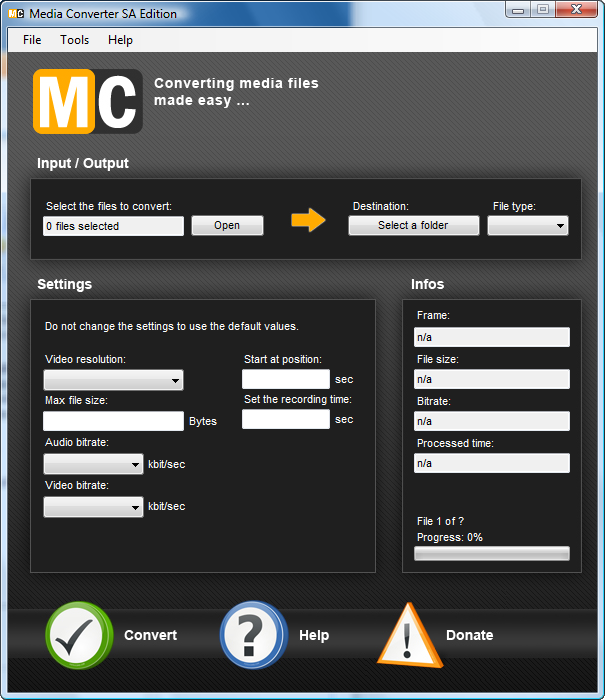Click the blue question mark Help icon
Screen dimensions: 605x700
pos(253,635)
